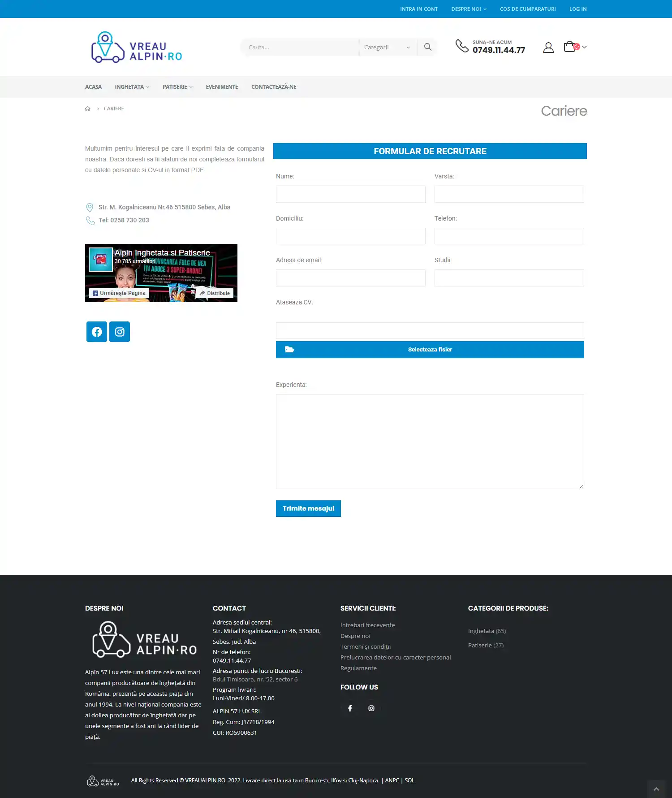Open Contactează-ne menu item
This screenshot has height=798, width=672.
click(x=274, y=87)
